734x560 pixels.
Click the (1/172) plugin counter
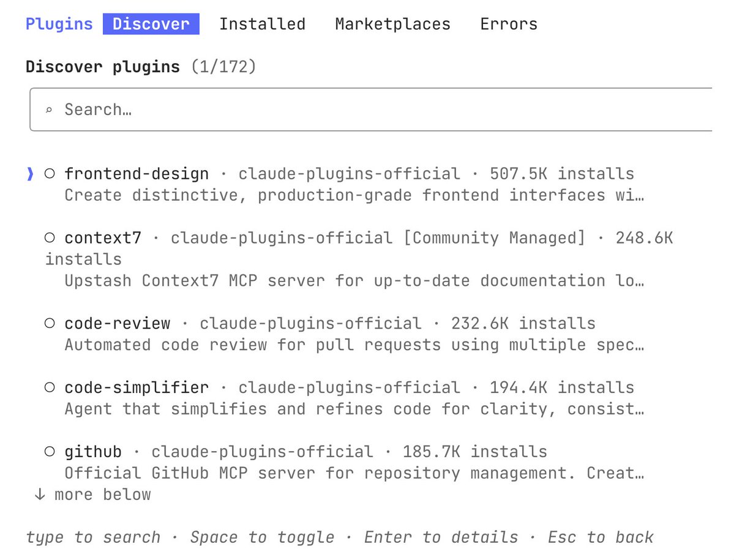pos(223,67)
